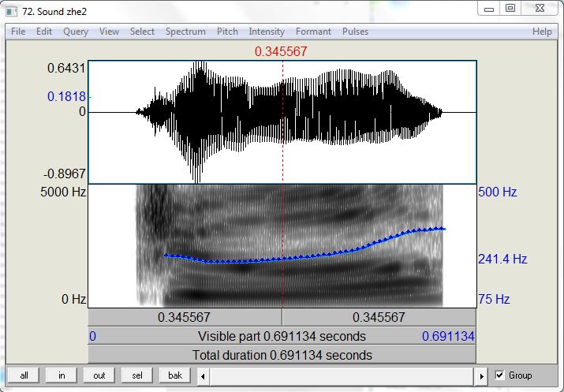Open the Help menu
The image size is (564, 392).
(542, 32)
